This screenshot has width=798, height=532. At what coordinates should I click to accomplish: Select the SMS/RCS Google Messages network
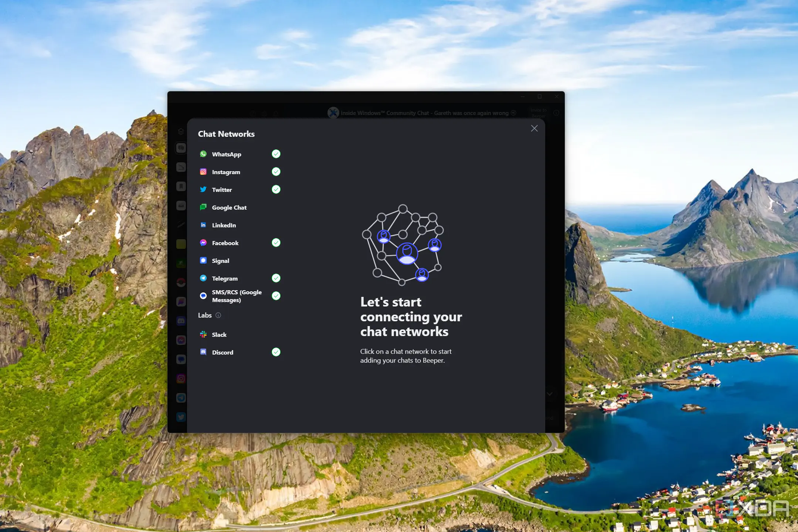[x=236, y=296]
